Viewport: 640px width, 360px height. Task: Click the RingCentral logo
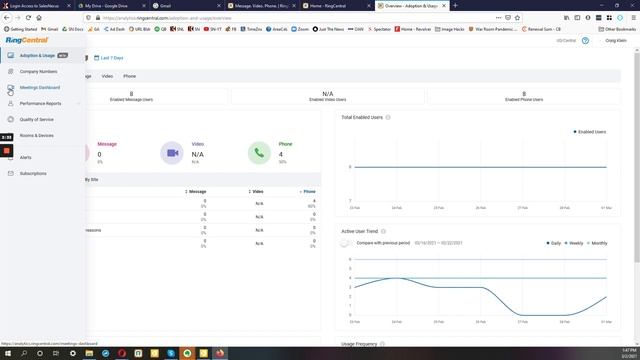tap(27, 40)
